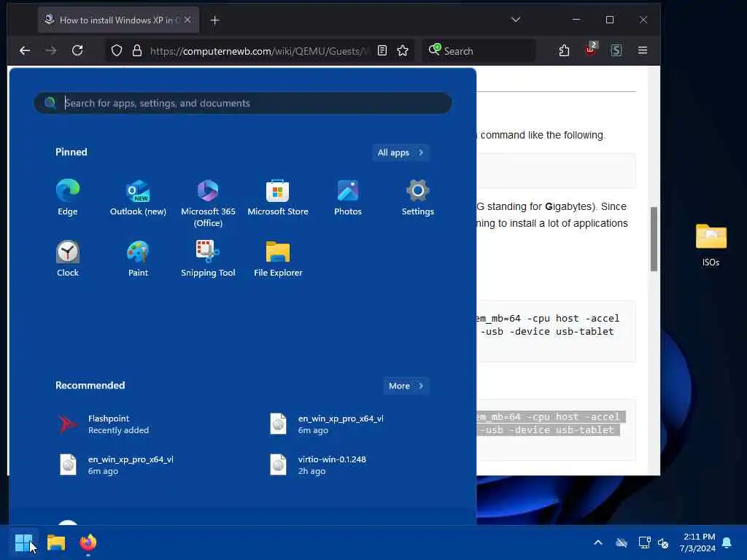Open a new Firefox tab
This screenshot has width=747, height=560.
pos(215,20)
